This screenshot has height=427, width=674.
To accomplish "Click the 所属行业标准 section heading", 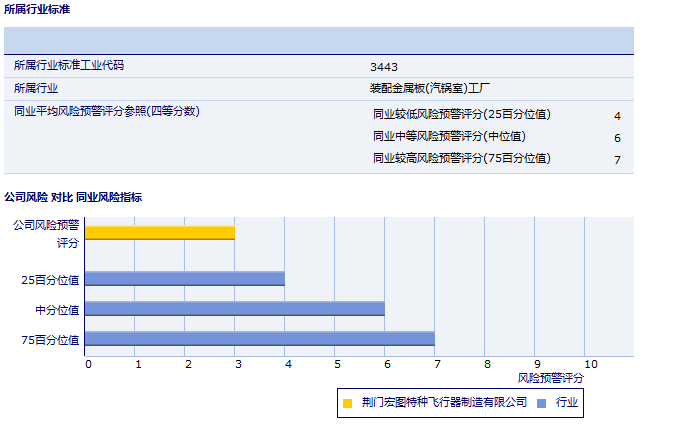I will pyautogui.click(x=37, y=9).
